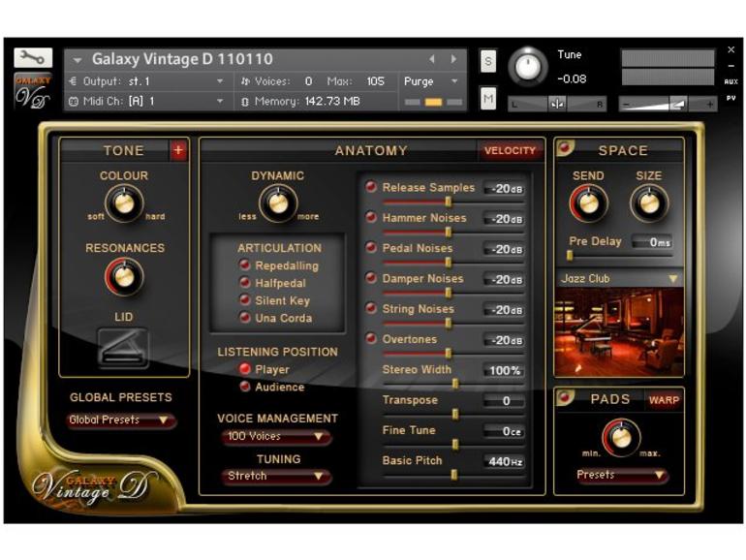
Task: Open the Voice Management 100 Voices dropdown
Action: click(x=276, y=436)
